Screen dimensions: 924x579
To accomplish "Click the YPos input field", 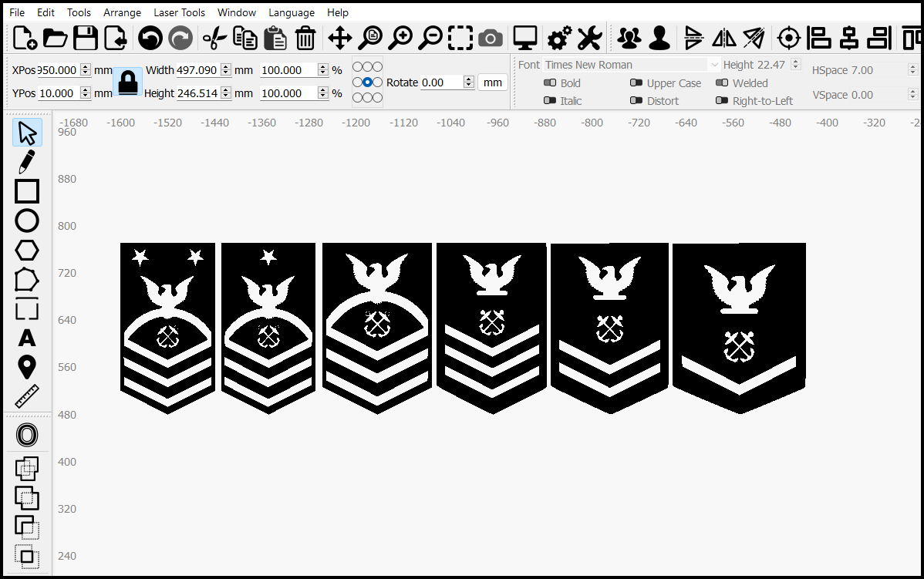I will [x=59, y=93].
